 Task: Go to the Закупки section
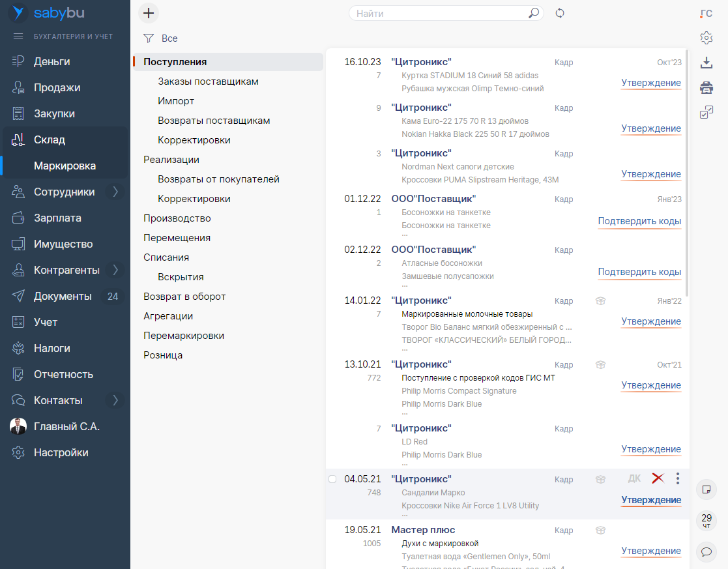tap(54, 113)
